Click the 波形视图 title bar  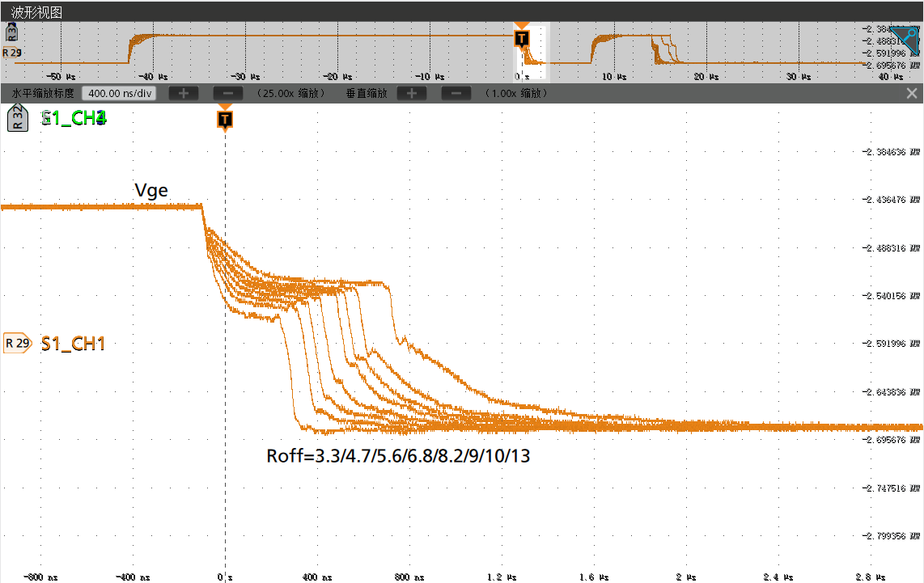click(x=36, y=12)
